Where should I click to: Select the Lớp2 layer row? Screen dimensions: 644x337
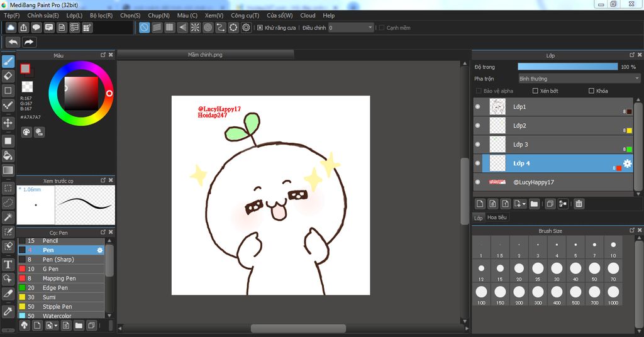[x=553, y=126]
